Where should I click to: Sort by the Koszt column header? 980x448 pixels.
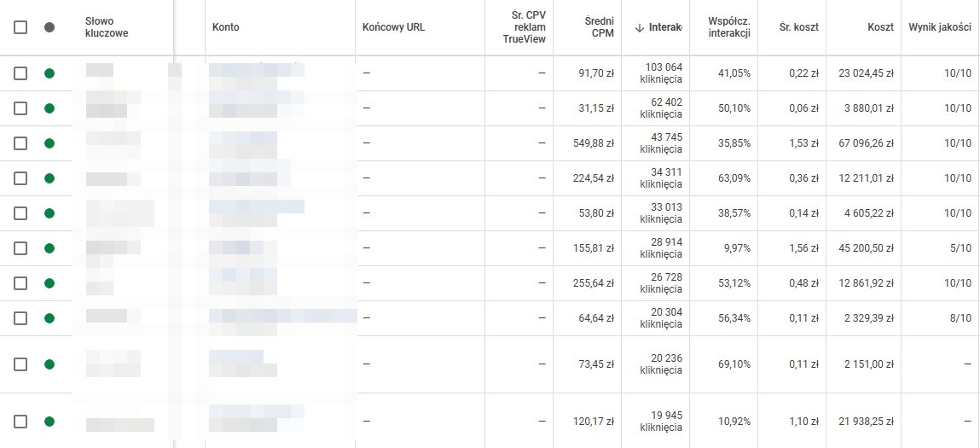(x=880, y=27)
